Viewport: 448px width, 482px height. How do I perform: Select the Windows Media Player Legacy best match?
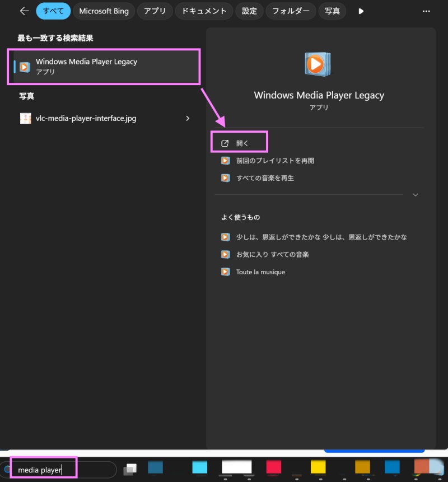[x=104, y=67]
